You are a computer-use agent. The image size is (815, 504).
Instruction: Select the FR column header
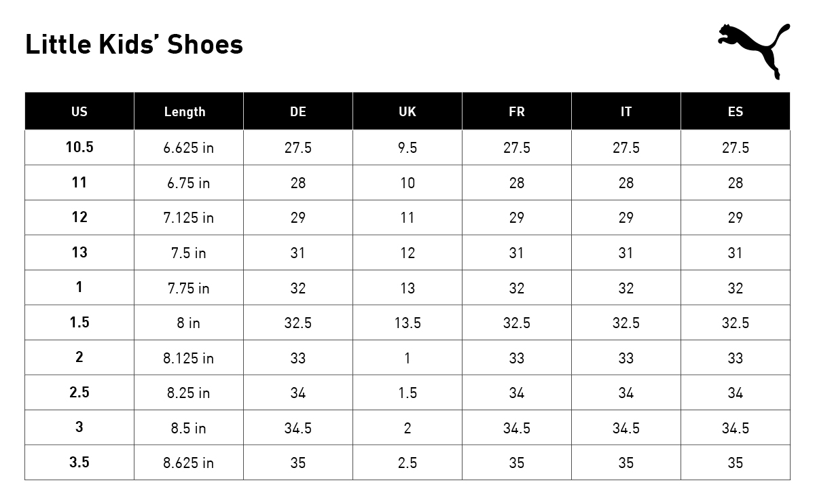pyautogui.click(x=517, y=111)
